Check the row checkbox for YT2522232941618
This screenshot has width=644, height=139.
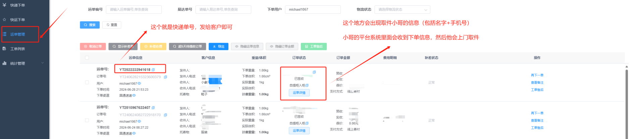click(87, 83)
